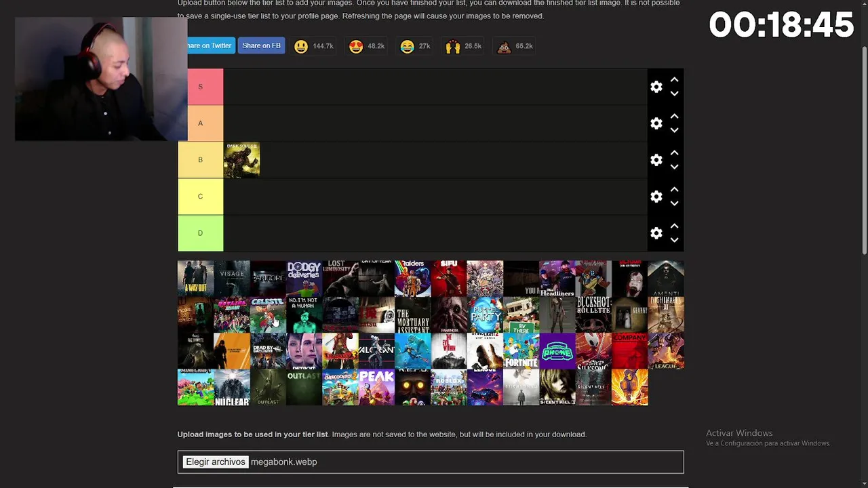Select the Celeste thumbnail

click(268, 314)
